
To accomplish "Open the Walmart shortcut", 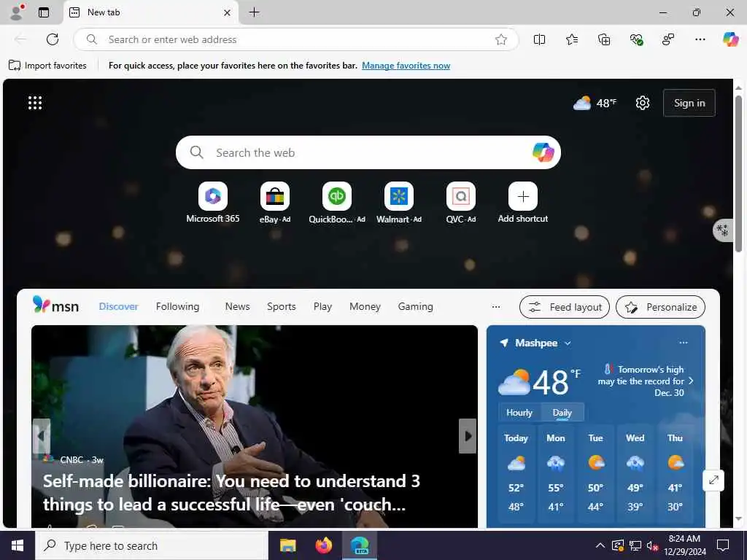I will pyautogui.click(x=399, y=203).
